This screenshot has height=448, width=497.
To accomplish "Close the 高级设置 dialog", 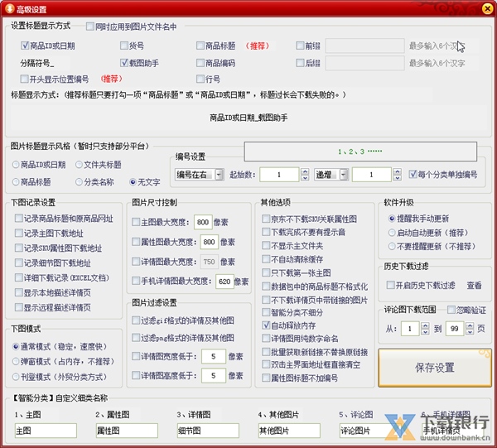I will (487, 8).
